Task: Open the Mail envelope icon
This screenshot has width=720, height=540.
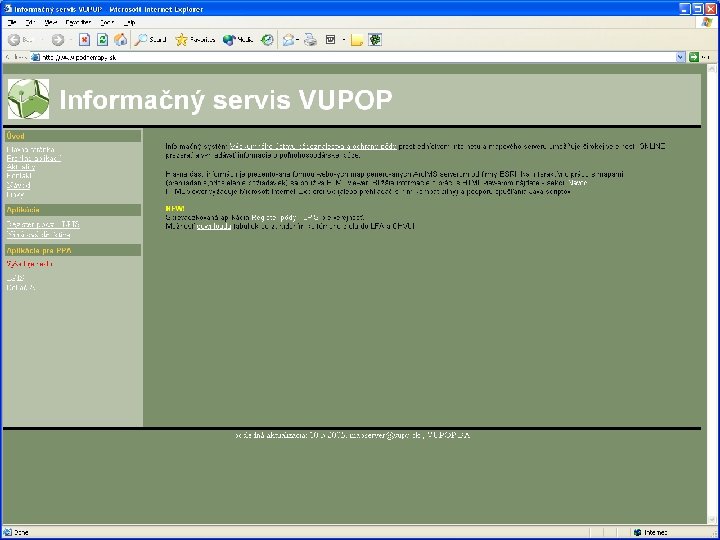Action: tap(288, 40)
